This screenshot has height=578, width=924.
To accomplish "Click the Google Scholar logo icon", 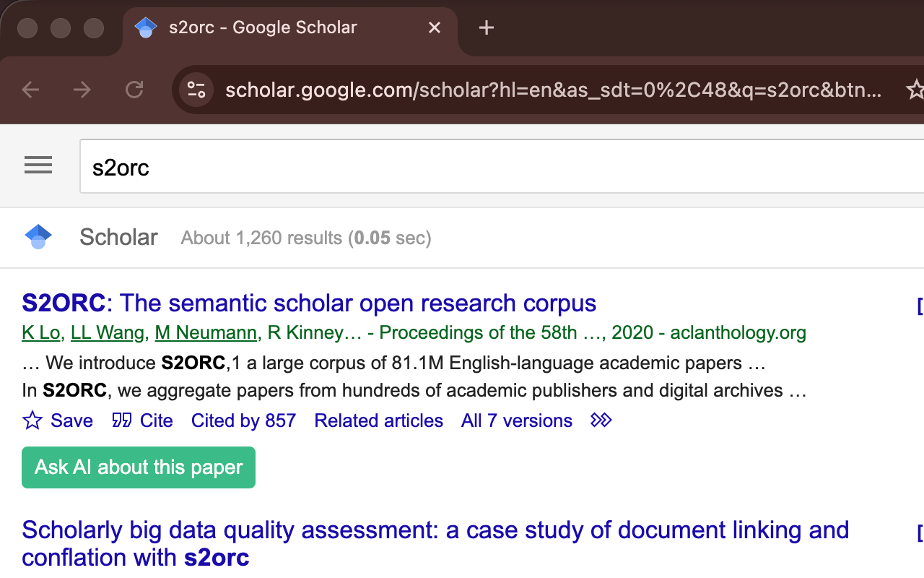I will (38, 237).
